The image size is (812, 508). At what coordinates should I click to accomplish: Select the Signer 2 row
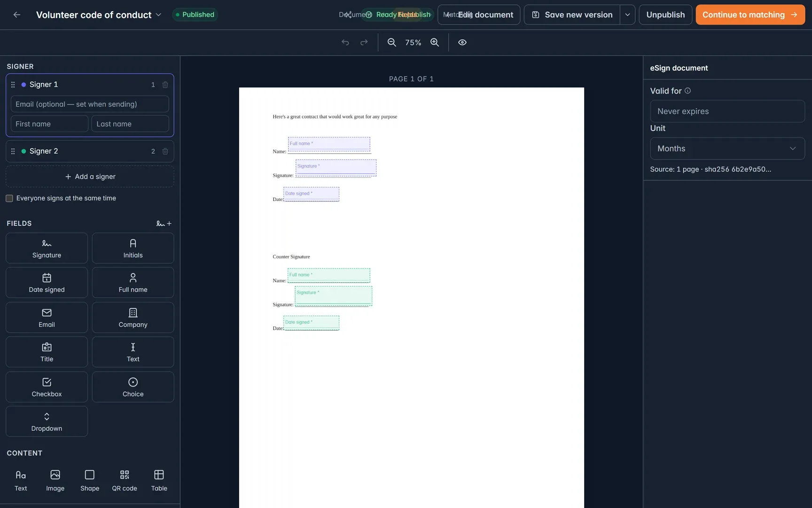(90, 151)
